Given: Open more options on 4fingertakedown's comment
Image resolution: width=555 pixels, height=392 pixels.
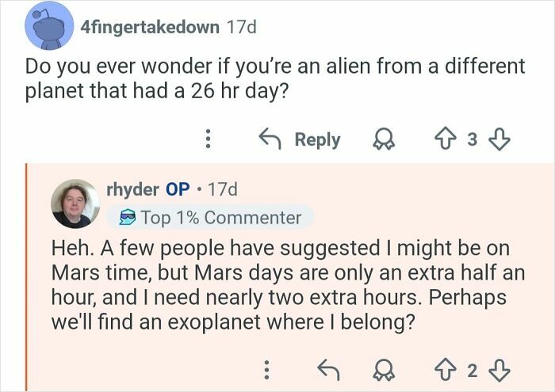Looking at the screenshot, I should point(208,139).
